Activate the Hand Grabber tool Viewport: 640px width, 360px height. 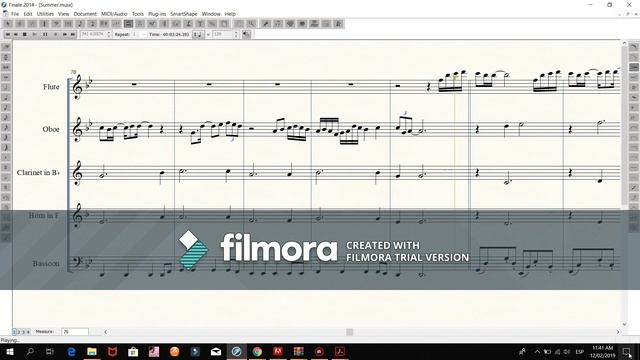pos(239,24)
